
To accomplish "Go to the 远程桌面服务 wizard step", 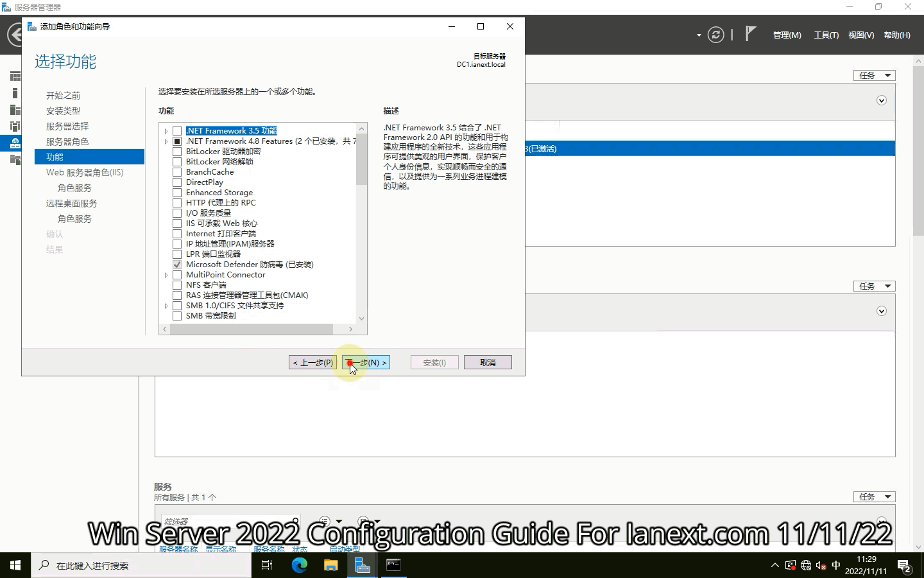I will [x=71, y=203].
